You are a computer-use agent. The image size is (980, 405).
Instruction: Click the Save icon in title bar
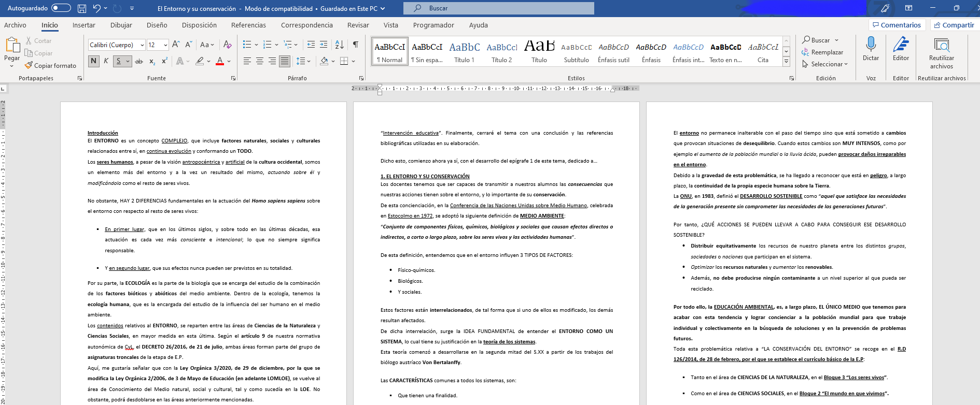pos(82,8)
